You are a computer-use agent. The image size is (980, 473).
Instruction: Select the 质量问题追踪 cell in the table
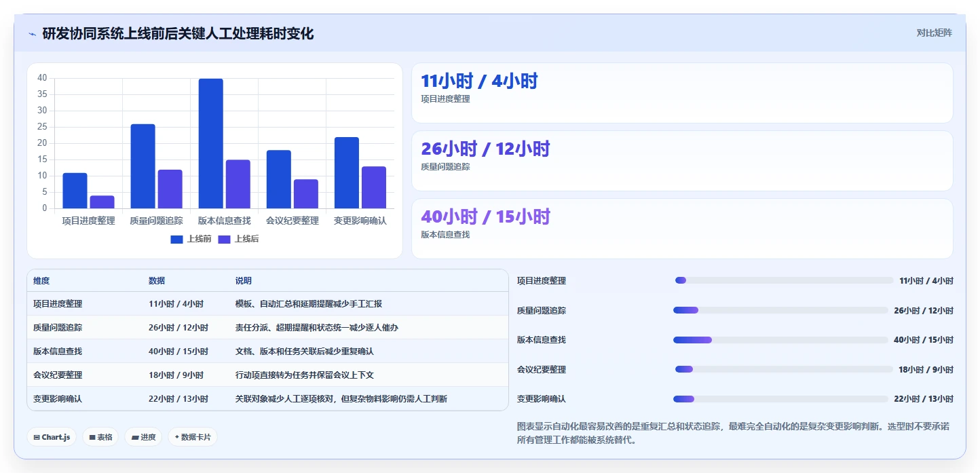(58, 328)
